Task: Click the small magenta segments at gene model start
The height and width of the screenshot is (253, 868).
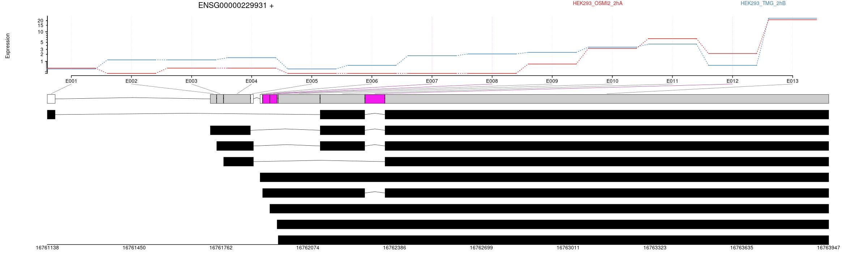Action: click(x=270, y=99)
